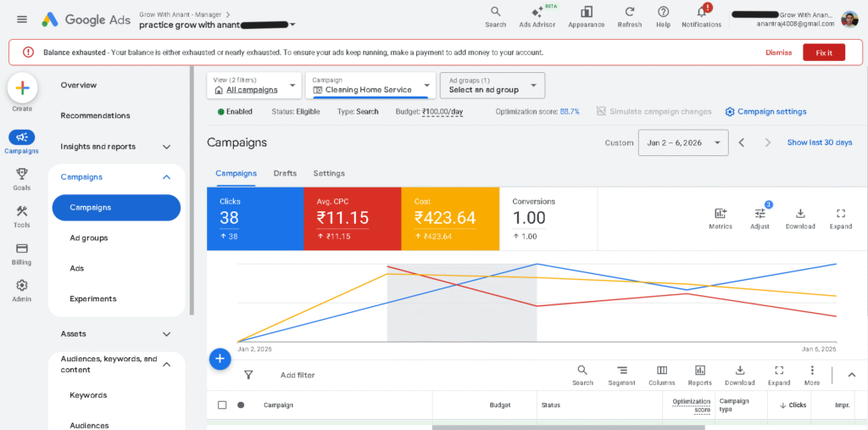Screen dimensions: 868x430
Task: Tick the select-all campaigns checkbox
Action: pos(222,405)
